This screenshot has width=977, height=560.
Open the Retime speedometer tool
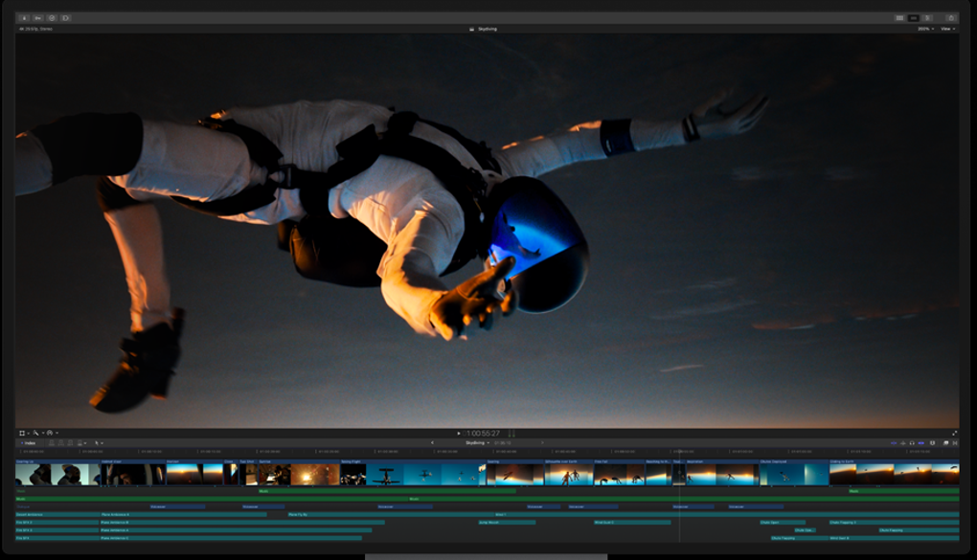(51, 433)
